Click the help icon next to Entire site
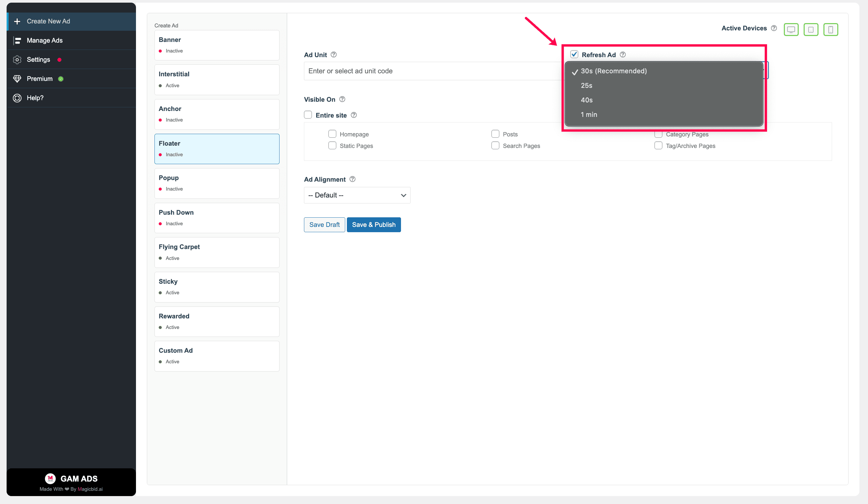 pos(354,115)
